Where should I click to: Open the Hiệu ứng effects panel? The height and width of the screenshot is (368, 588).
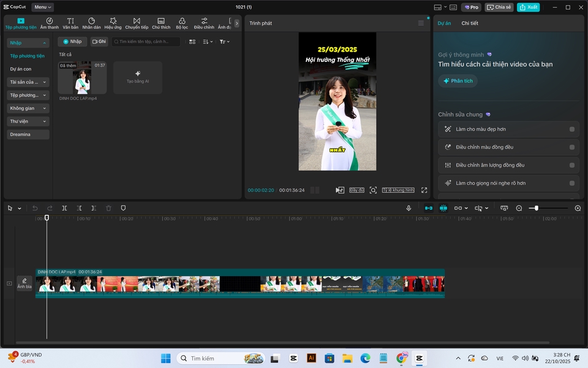point(113,23)
